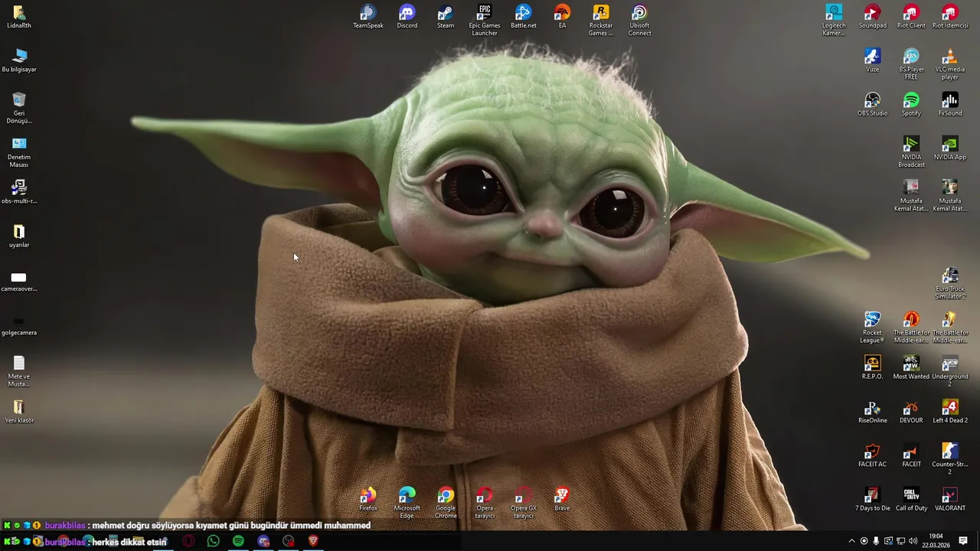Image resolution: width=980 pixels, height=551 pixels.
Task: Show hidden system tray icons
Action: (x=851, y=541)
